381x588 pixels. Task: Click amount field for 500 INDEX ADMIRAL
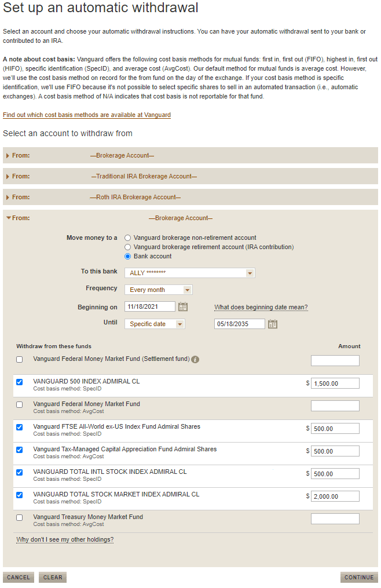tap(335, 384)
